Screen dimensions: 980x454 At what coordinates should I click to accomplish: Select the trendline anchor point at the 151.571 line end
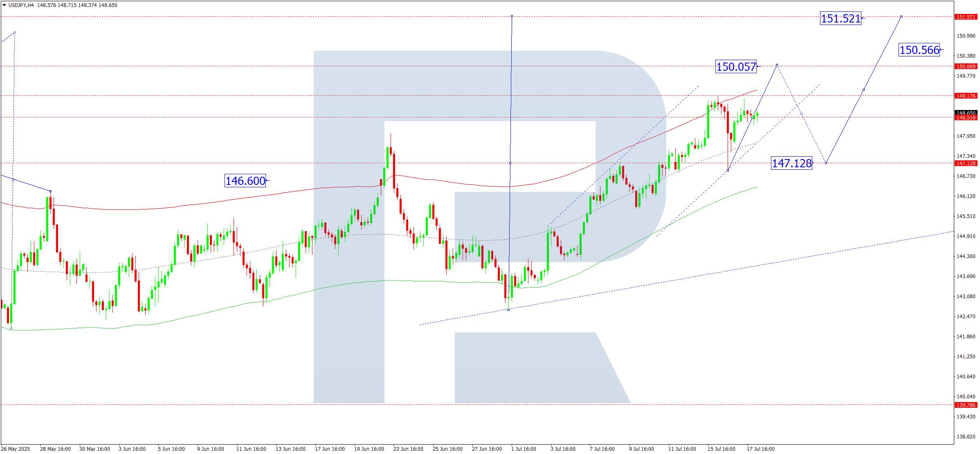point(901,17)
